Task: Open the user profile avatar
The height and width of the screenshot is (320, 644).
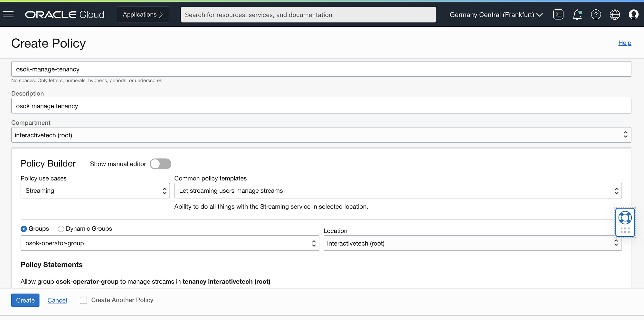Action: tap(633, 15)
